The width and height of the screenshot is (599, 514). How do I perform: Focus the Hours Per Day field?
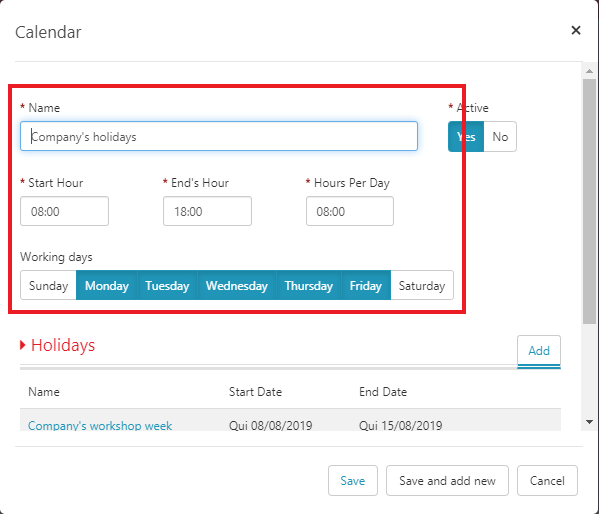tap(350, 211)
